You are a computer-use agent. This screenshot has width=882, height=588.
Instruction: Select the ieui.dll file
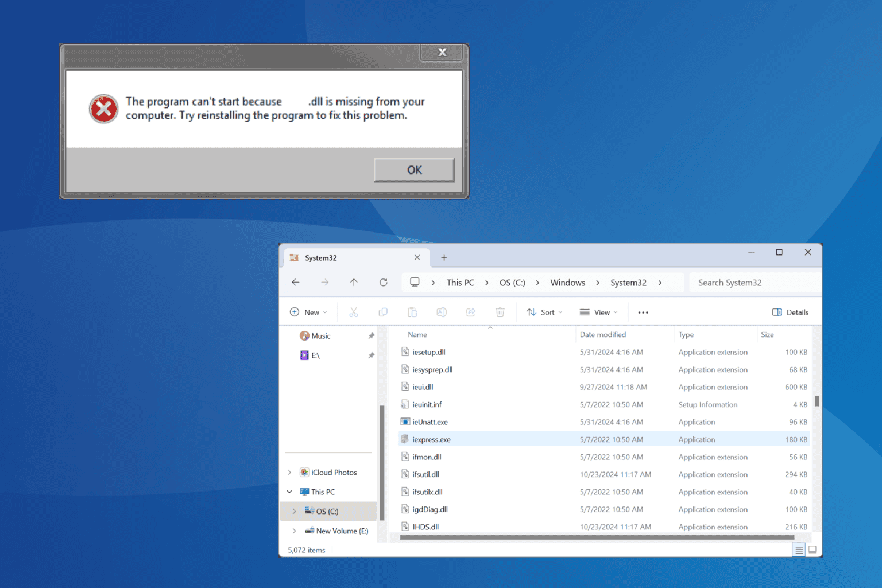(x=604, y=387)
